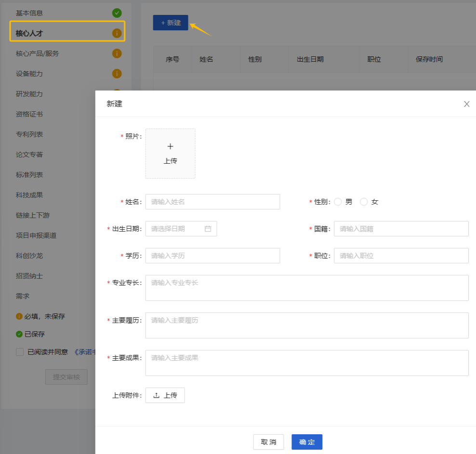This screenshot has height=454, width=476.
Task: Click the 上传附件 upload button
Action: (x=165, y=395)
